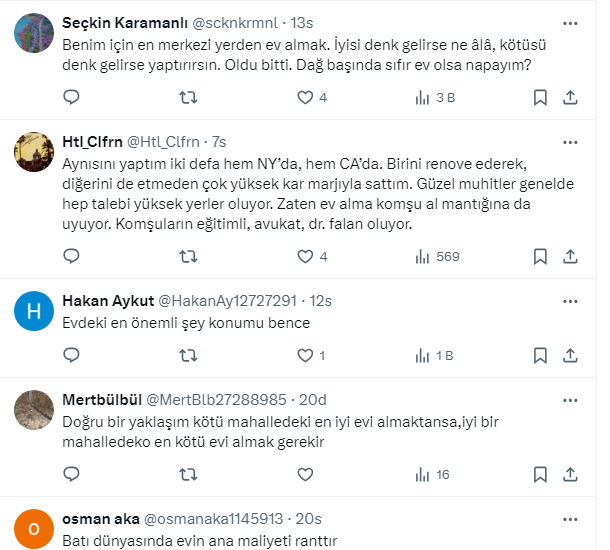610x550 pixels.
Task: Retweet Seçkin Karamanlı's post
Action: tap(187, 97)
